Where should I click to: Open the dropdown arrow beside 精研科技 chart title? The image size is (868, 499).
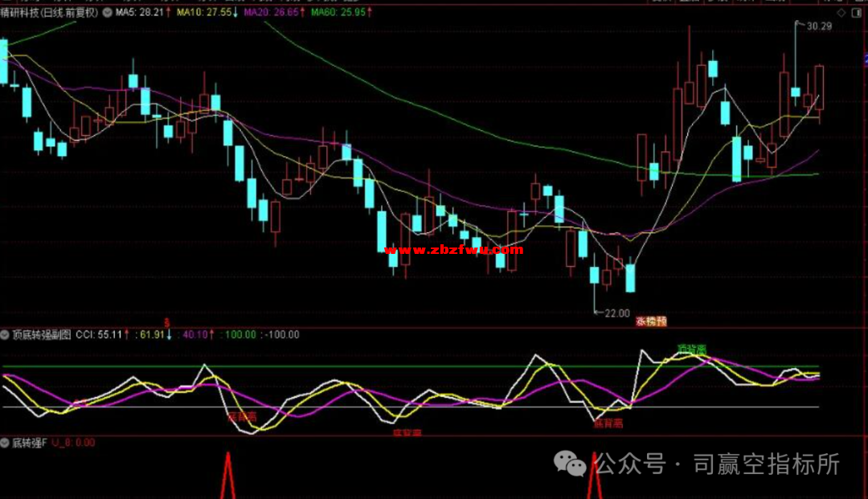point(108,12)
